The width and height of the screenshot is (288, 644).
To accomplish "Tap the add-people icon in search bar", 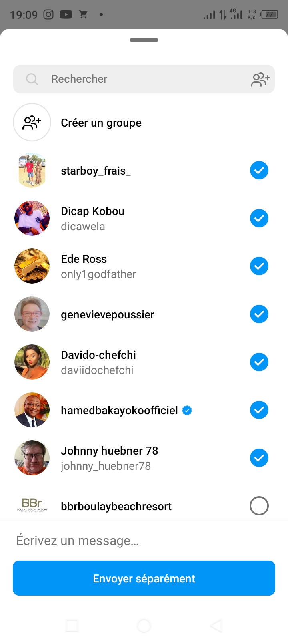I will point(260,80).
